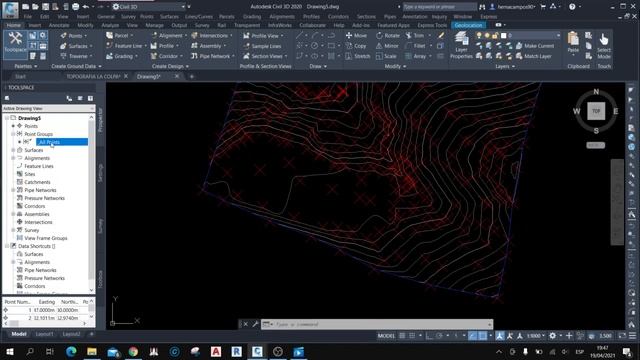The height and width of the screenshot is (360, 640).
Task: Click the Assembly tool
Action: [208, 46]
